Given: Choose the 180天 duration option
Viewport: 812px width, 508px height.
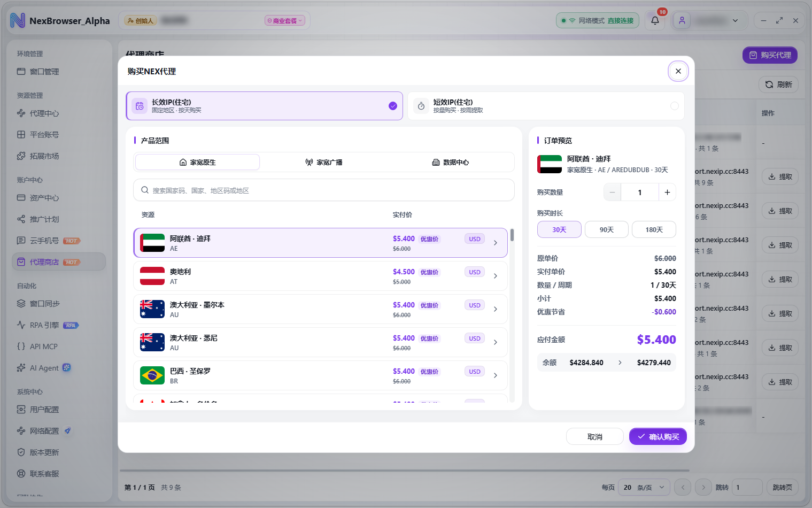Looking at the screenshot, I should 654,229.
